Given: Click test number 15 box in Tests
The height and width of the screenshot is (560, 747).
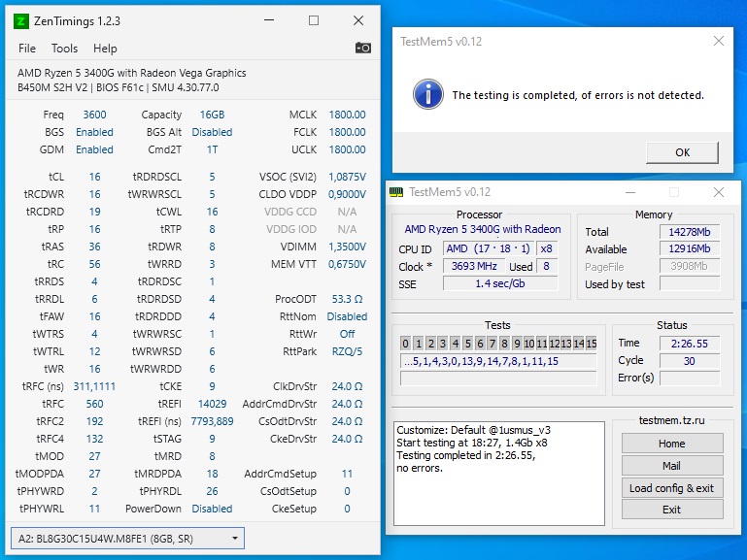Looking at the screenshot, I should (x=592, y=344).
